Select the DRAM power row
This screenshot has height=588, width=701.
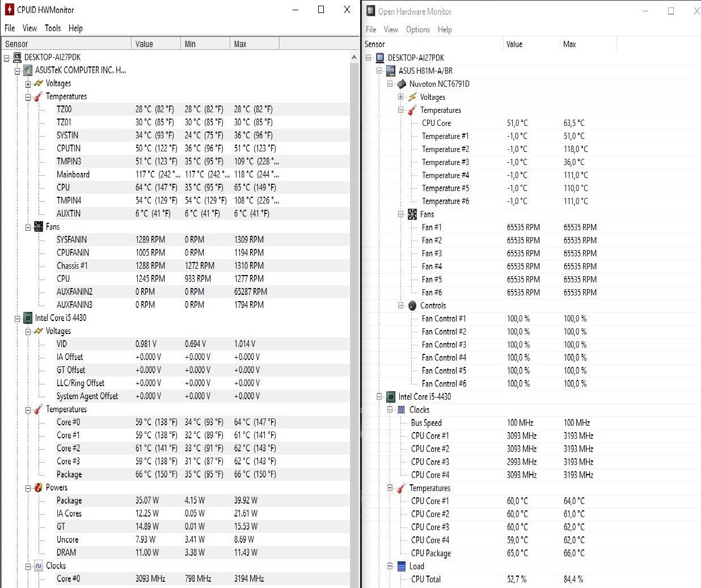[x=175, y=553]
